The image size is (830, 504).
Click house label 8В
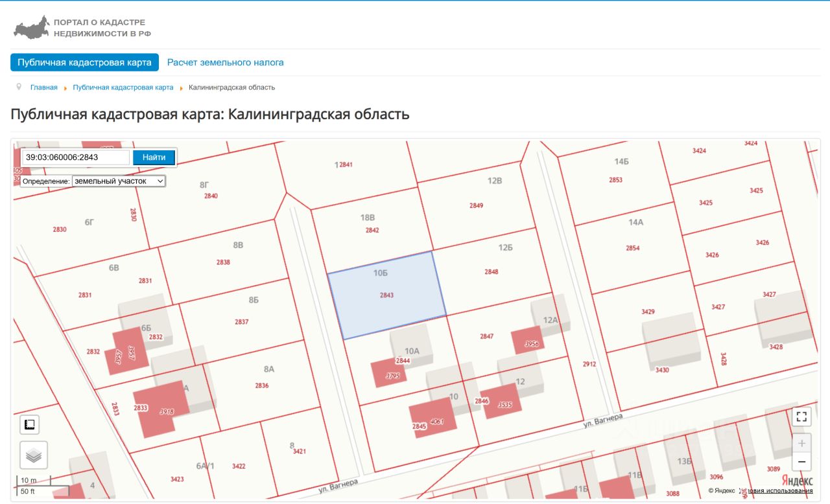coord(238,246)
